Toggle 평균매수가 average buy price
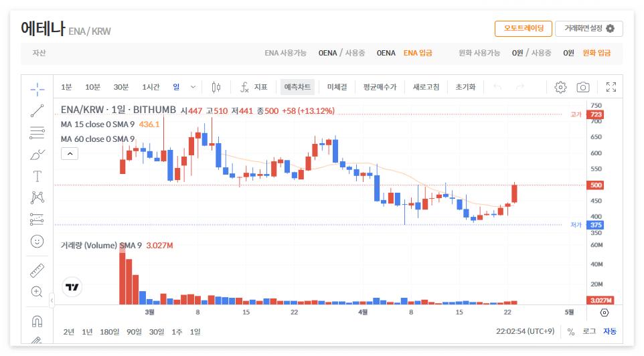The width and height of the screenshot is (644, 356). [x=380, y=87]
